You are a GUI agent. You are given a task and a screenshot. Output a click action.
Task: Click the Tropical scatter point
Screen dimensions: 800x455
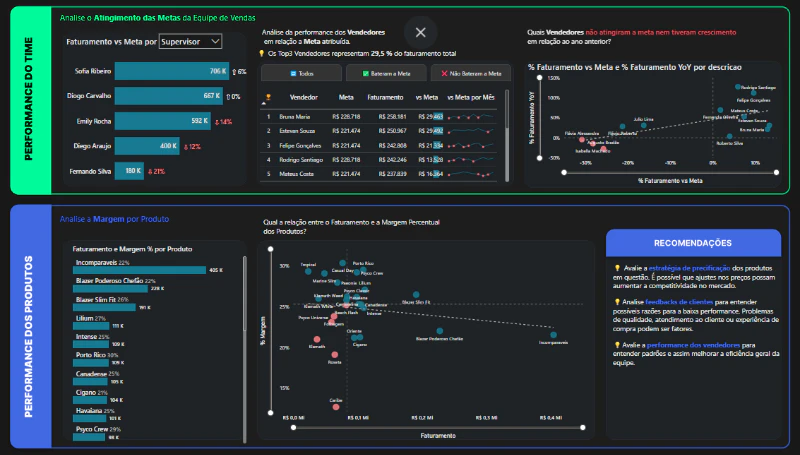308,271
